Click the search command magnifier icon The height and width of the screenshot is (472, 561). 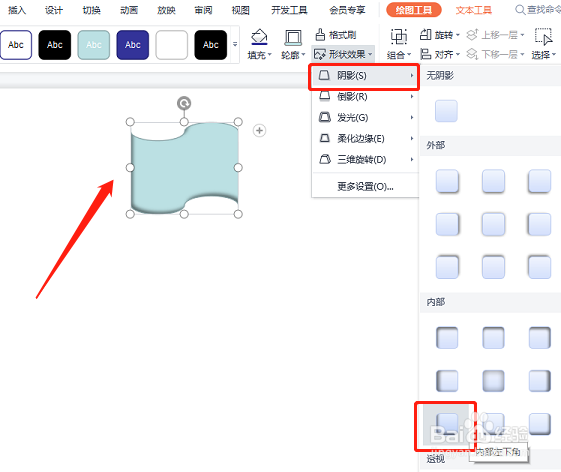click(x=520, y=10)
